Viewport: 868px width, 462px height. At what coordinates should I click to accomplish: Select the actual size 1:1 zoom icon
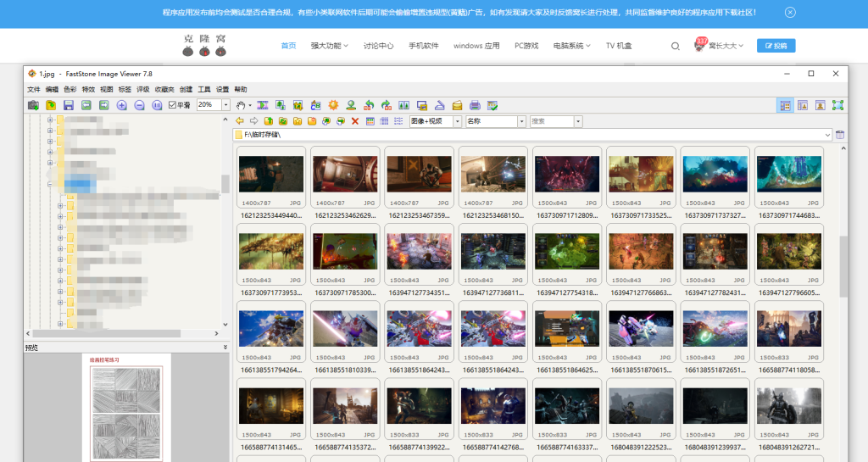(x=157, y=105)
